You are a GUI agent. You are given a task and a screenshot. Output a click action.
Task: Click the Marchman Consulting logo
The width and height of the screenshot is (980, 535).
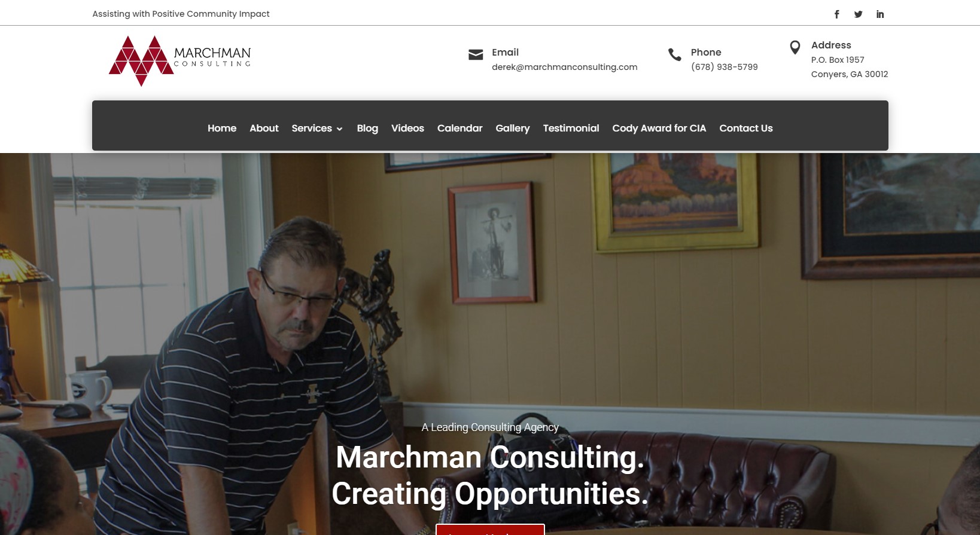179,61
